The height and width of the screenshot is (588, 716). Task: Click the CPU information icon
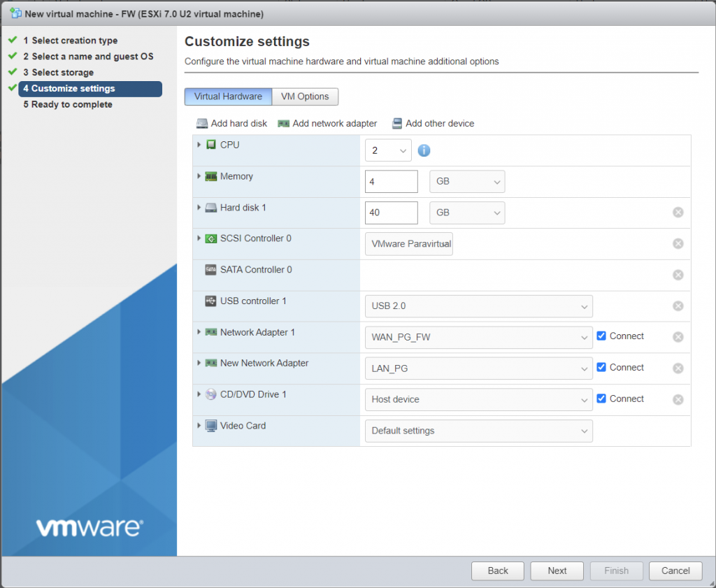tap(424, 150)
